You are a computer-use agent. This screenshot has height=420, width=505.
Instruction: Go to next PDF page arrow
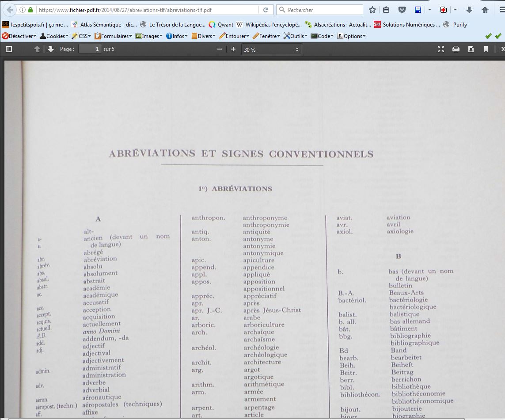50,49
